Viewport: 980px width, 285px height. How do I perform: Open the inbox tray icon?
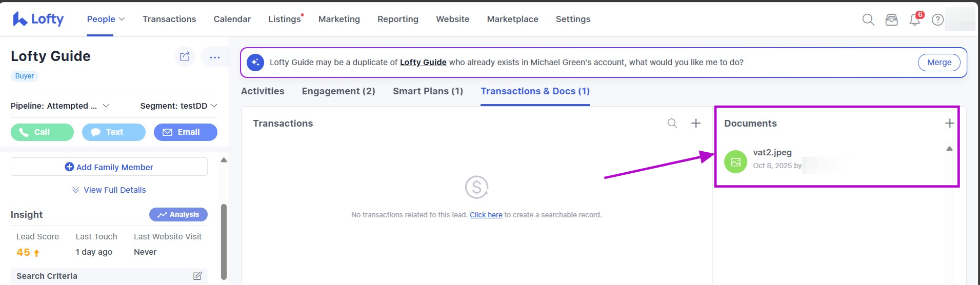pyautogui.click(x=891, y=19)
